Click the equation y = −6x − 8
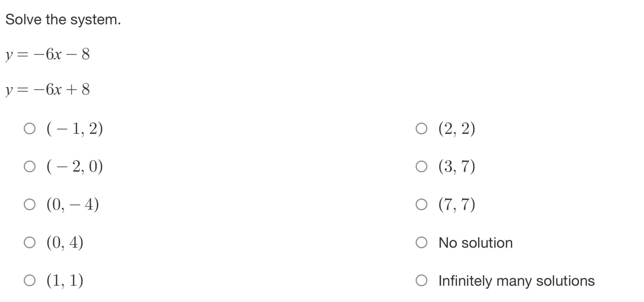This screenshot has width=644, height=302. click(x=48, y=54)
